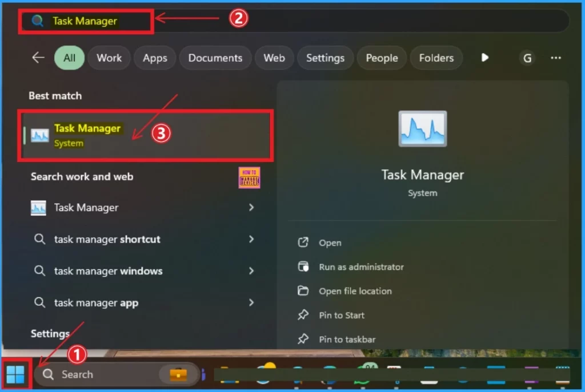585x392 pixels.
Task: Click Open in the preview pane
Action: [330, 243]
